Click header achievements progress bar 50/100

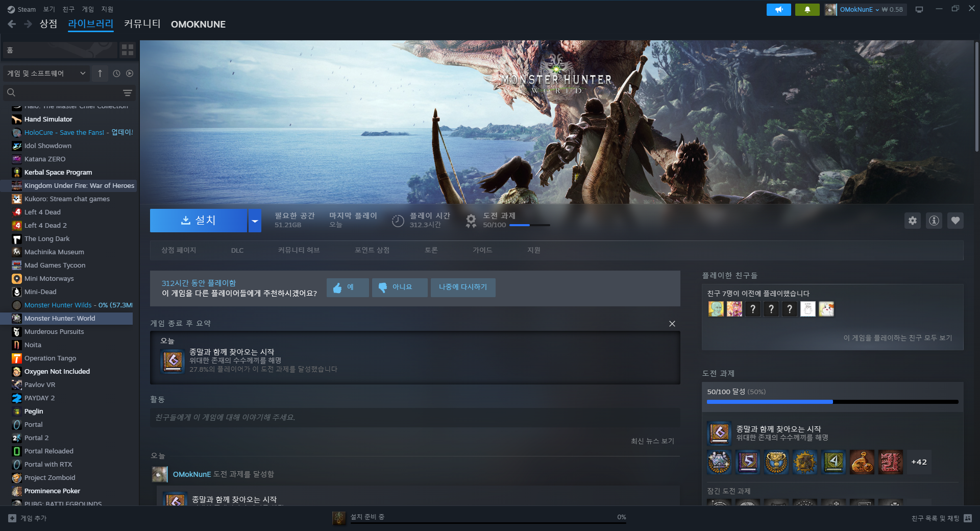[529, 225]
